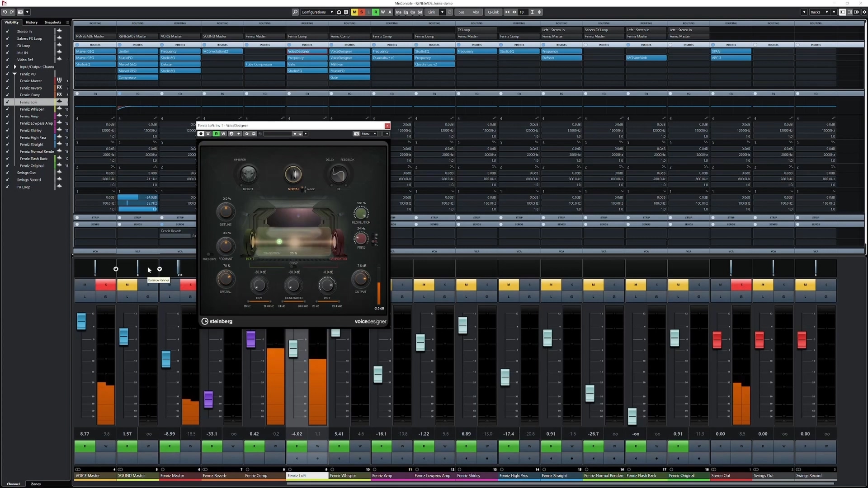This screenshot has width=868, height=488.
Task: Click the Link button in the toolbar
Action: coord(432,12)
